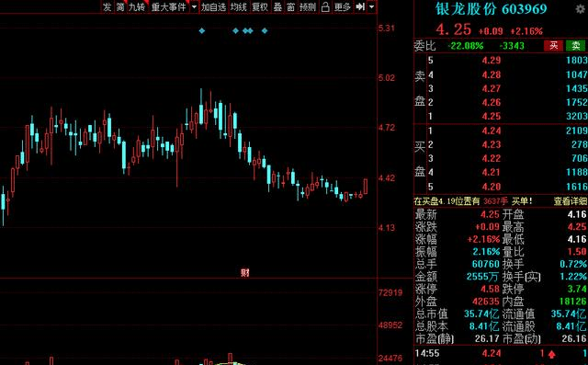Click the 总市值 value 35.74亿
Screen dimensions: 588x365
click(481, 314)
